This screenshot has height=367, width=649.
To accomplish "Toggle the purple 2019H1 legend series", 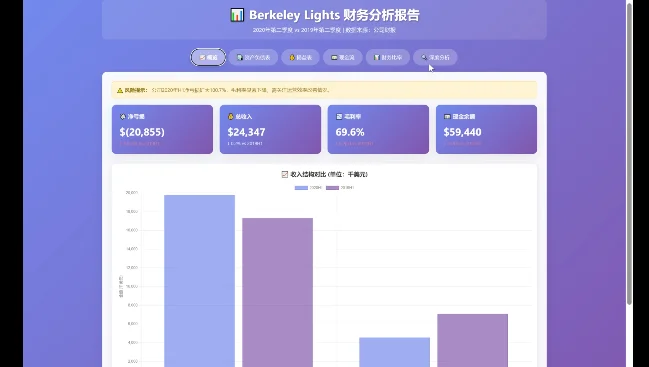I will (x=340, y=188).
